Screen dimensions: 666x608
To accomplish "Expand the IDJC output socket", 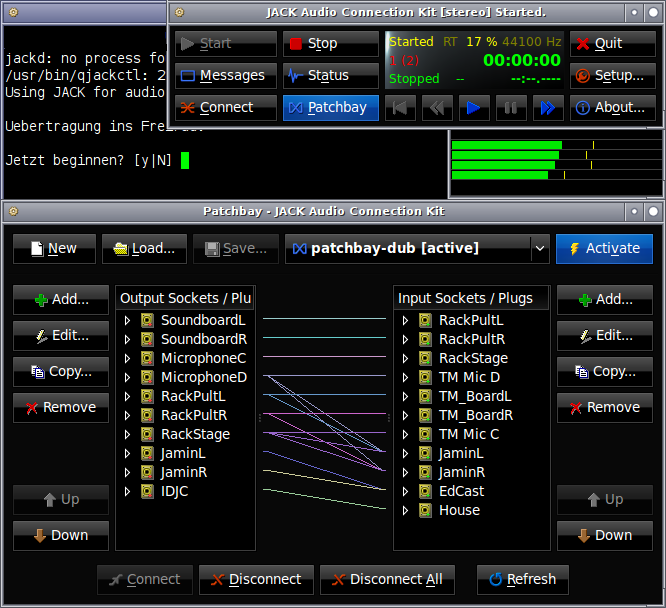I will [127, 492].
